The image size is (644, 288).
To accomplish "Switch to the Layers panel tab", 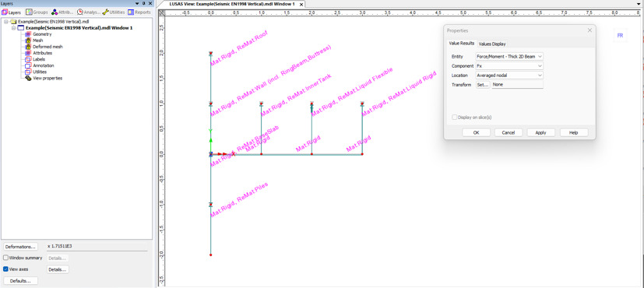I will pyautogui.click(x=12, y=12).
